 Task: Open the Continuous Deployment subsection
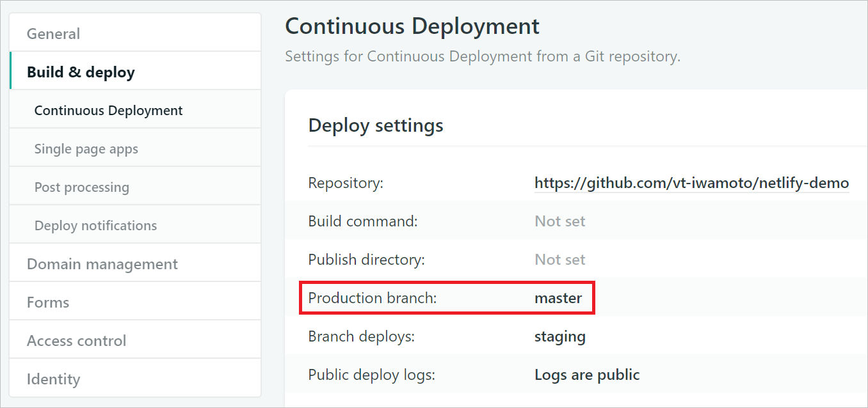(x=108, y=109)
